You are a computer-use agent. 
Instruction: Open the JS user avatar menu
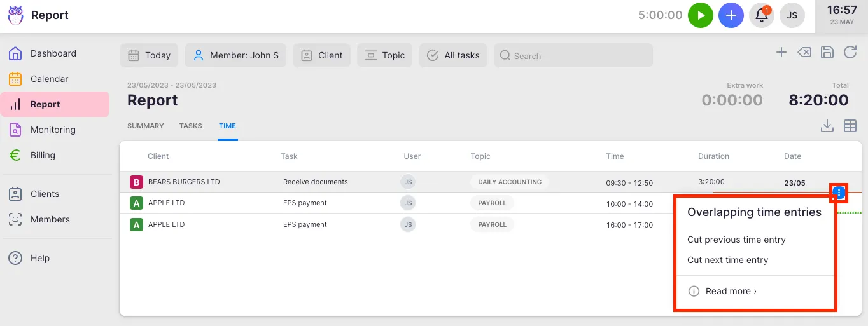click(x=792, y=15)
